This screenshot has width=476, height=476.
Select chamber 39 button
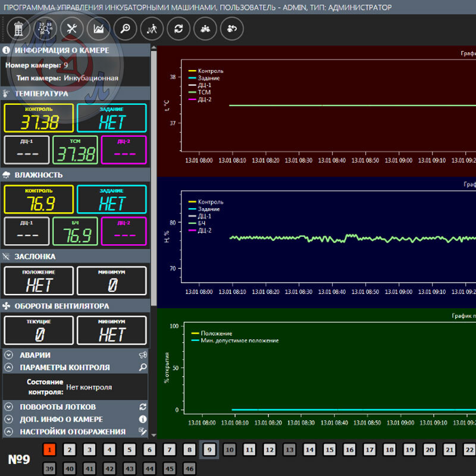49,468
